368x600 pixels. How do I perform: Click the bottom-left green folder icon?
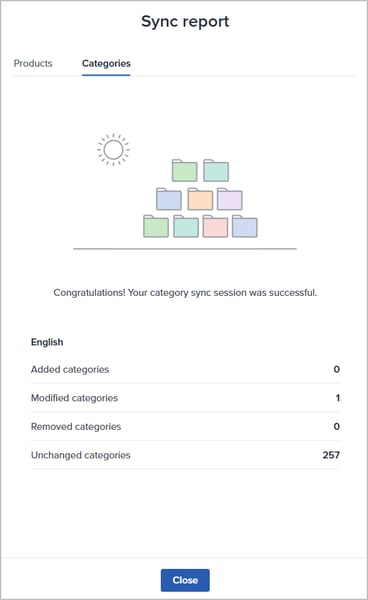pyautogui.click(x=156, y=226)
